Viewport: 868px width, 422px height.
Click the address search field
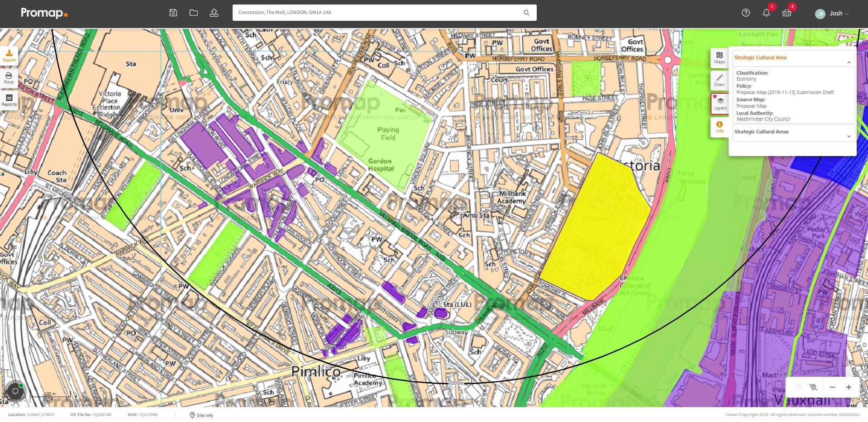click(379, 13)
